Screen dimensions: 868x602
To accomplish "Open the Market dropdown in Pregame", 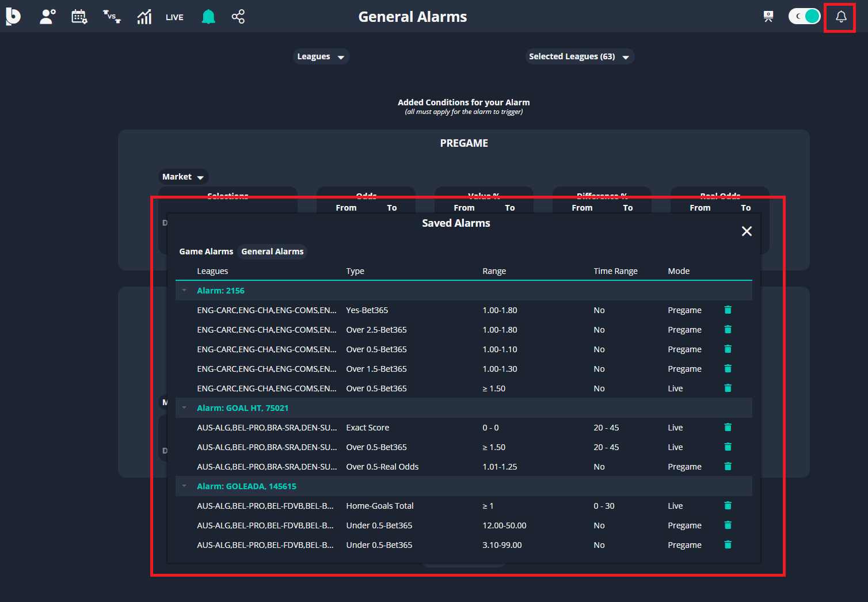I will [183, 177].
